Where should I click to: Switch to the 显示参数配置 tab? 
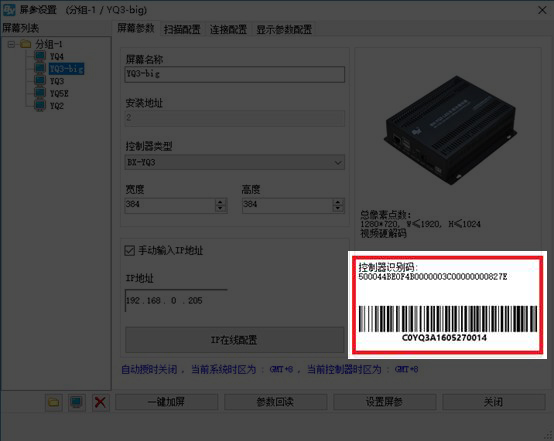coord(284,29)
